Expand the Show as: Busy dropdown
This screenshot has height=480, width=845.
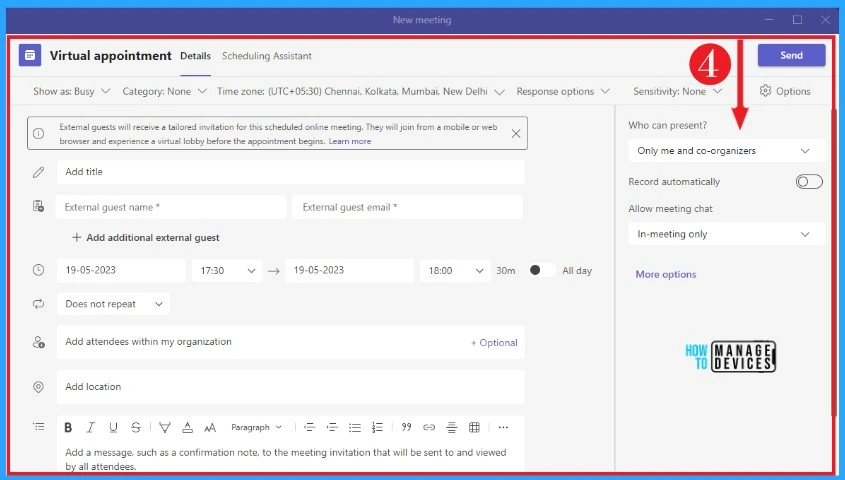[72, 91]
